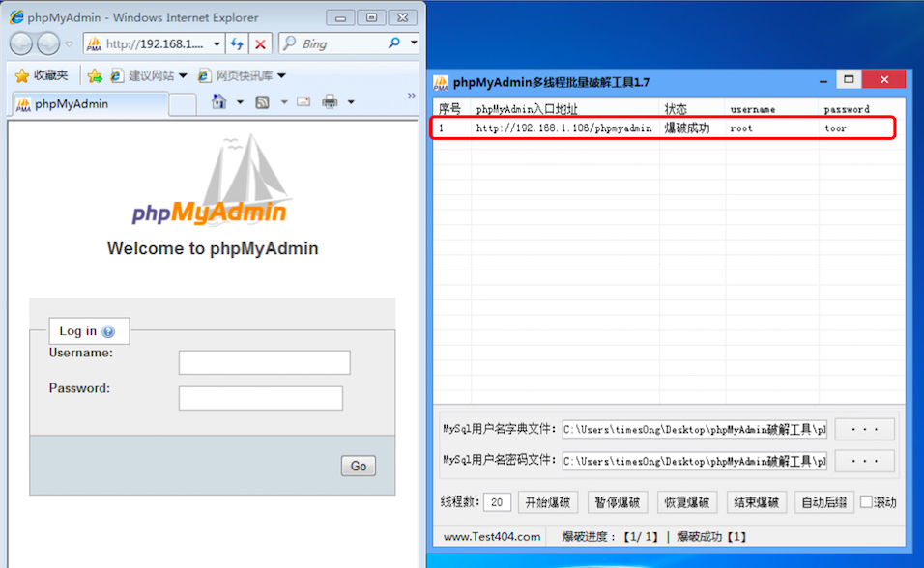
Task: Browse for the username dictionary file
Action: click(864, 430)
